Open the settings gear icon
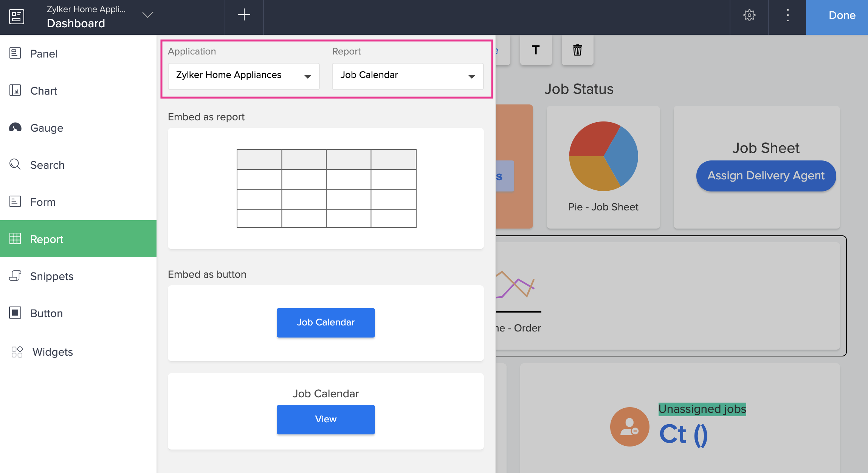The width and height of the screenshot is (868, 473). click(x=749, y=15)
